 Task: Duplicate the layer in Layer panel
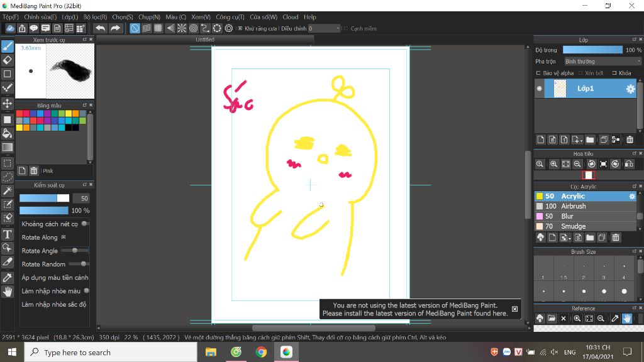pyautogui.click(x=603, y=140)
